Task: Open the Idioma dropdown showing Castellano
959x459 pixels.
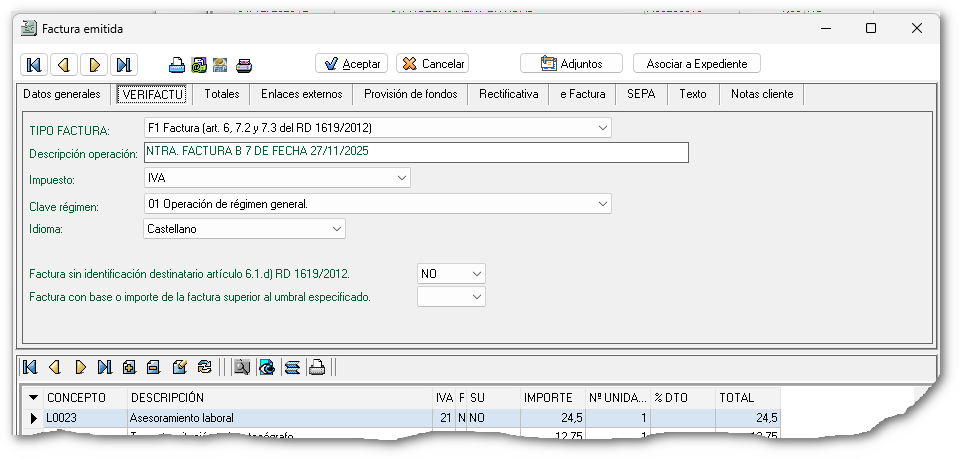Action: [335, 229]
